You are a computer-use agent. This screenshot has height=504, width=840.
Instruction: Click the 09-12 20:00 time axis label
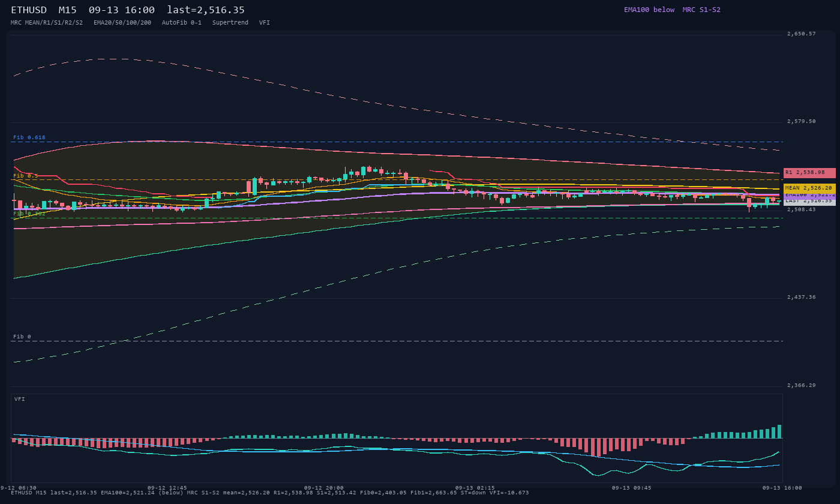point(324,488)
